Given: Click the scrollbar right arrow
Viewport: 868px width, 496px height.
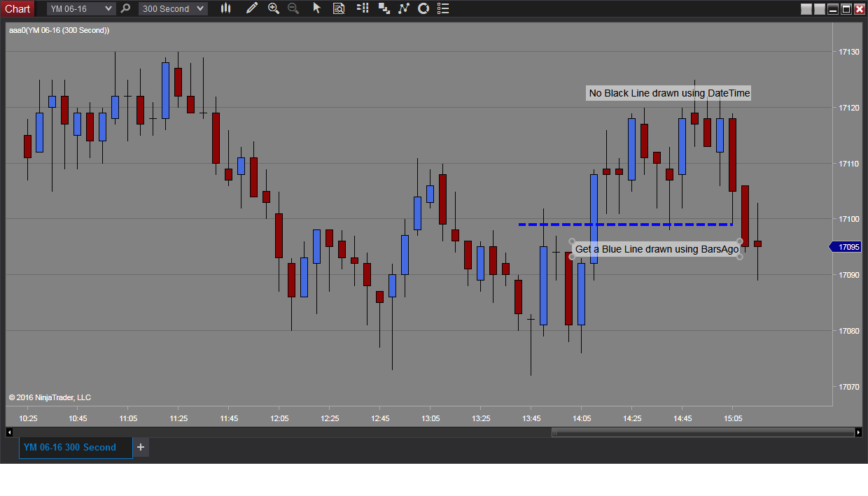Looking at the screenshot, I should pos(859,432).
